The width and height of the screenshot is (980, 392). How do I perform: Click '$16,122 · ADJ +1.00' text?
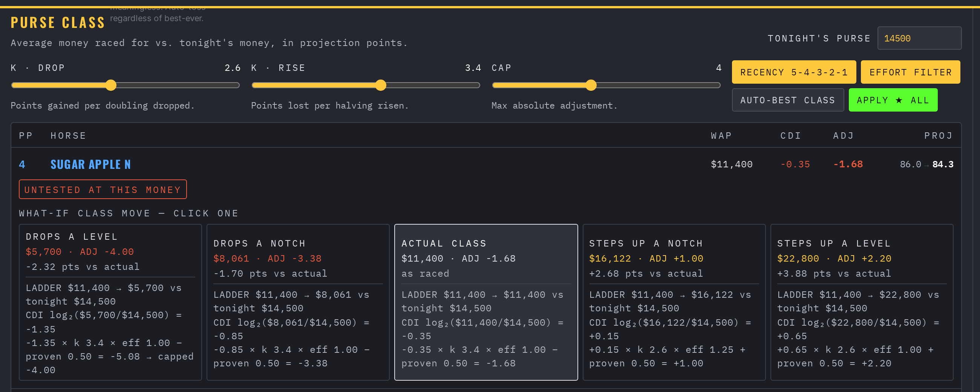(x=646, y=259)
